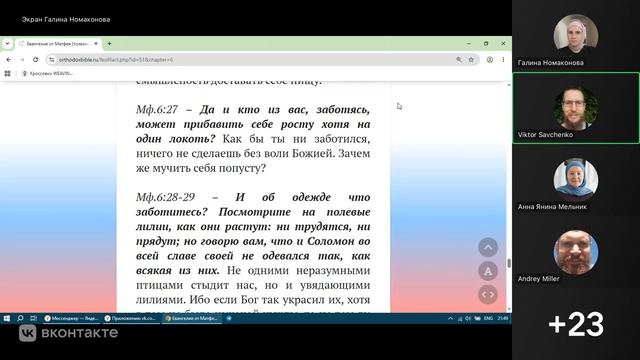Open a new browser tab
The image size is (640, 360).
pos(109,44)
